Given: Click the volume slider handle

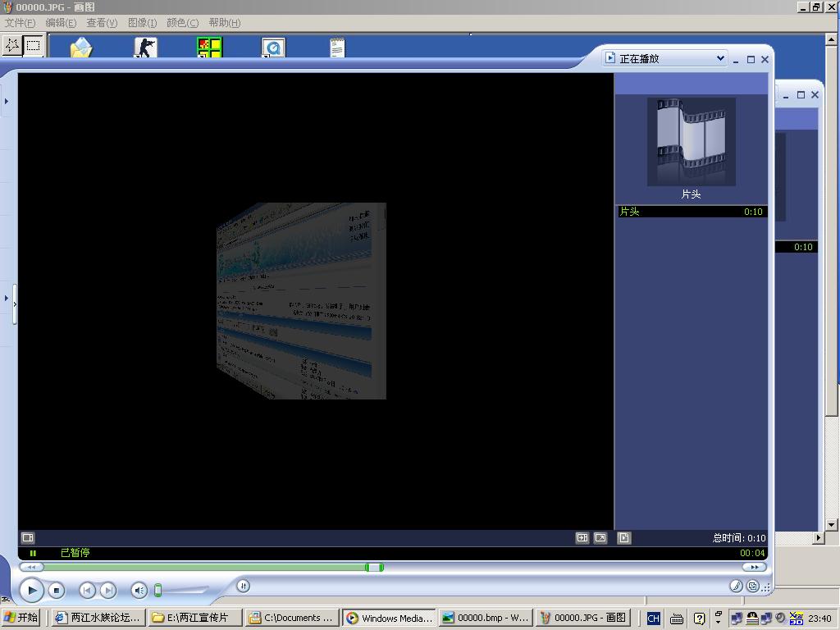Looking at the screenshot, I should 157,590.
